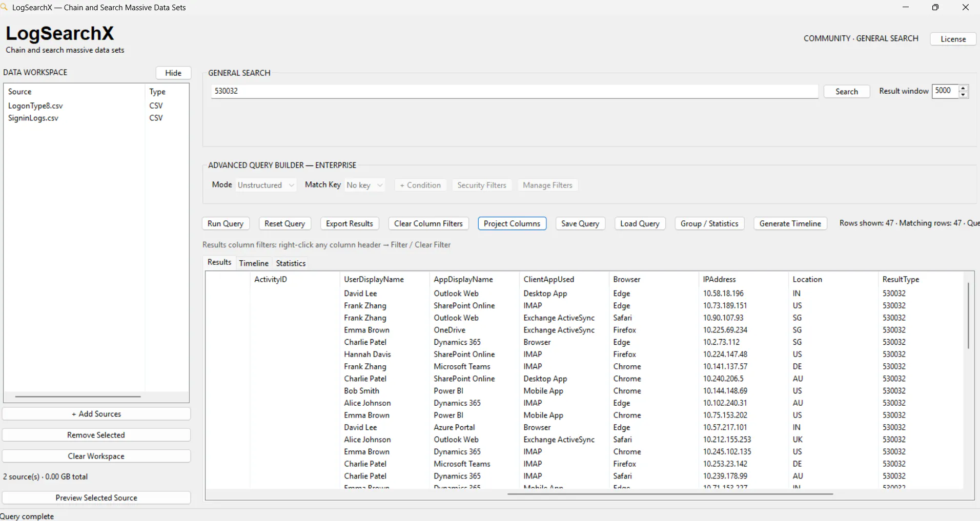Click Azure Portal in AppDisplayName column
Screen dimensions: 980x521
point(454,427)
